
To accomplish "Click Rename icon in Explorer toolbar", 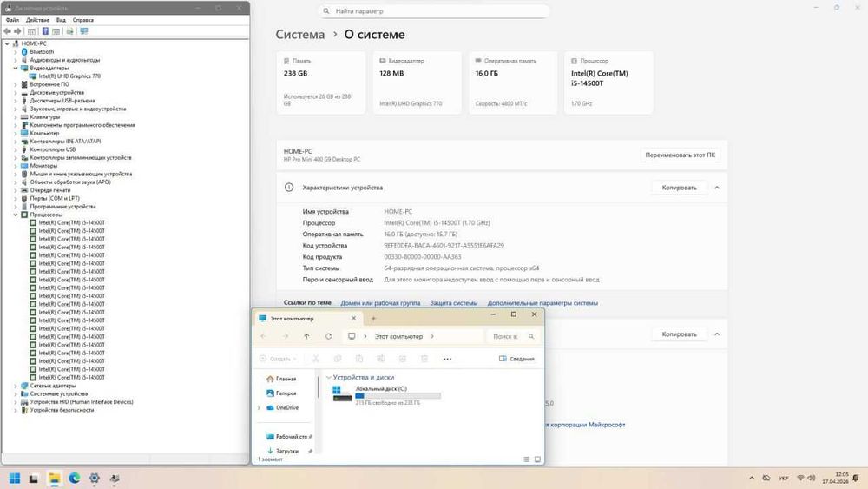I will pos(380,359).
